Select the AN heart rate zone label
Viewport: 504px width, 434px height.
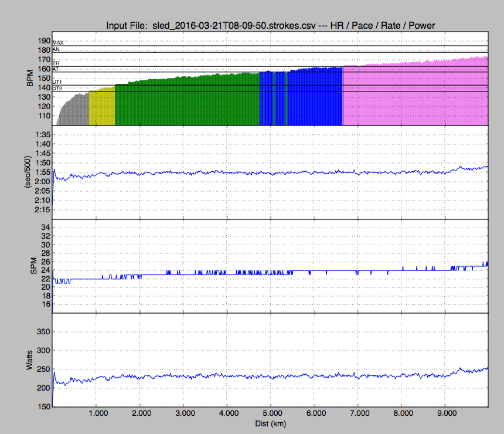pyautogui.click(x=56, y=50)
